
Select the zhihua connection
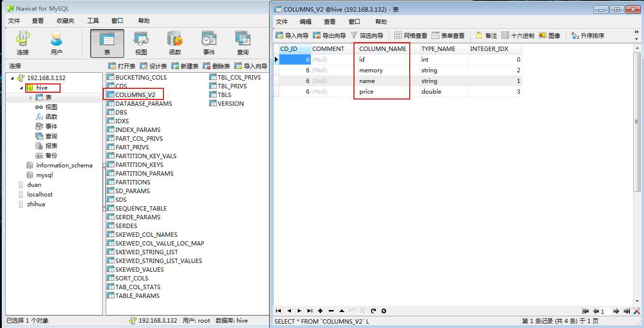pyautogui.click(x=35, y=204)
